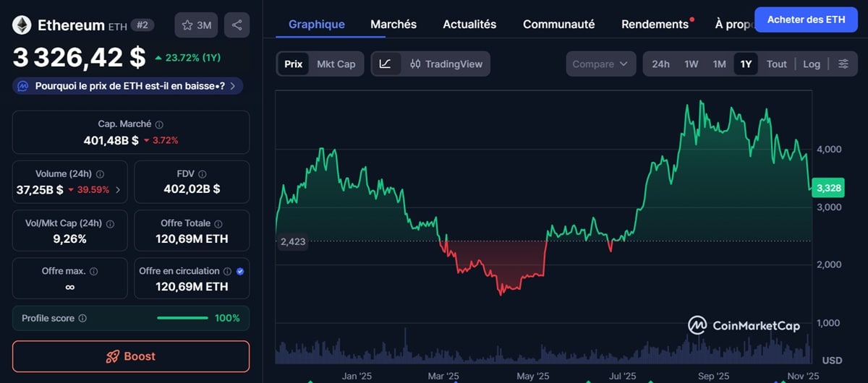Click the Profile score progress bar

pos(182,319)
